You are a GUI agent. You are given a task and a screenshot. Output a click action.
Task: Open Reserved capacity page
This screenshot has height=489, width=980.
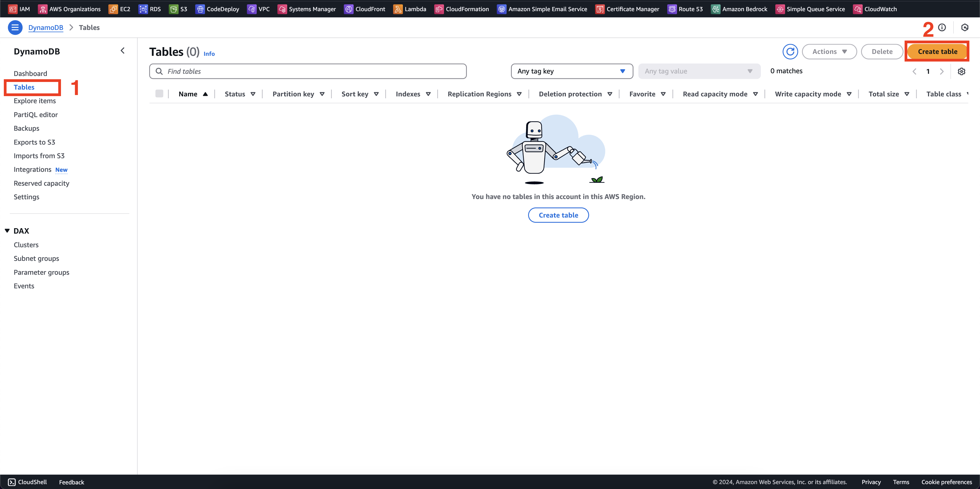pos(41,183)
